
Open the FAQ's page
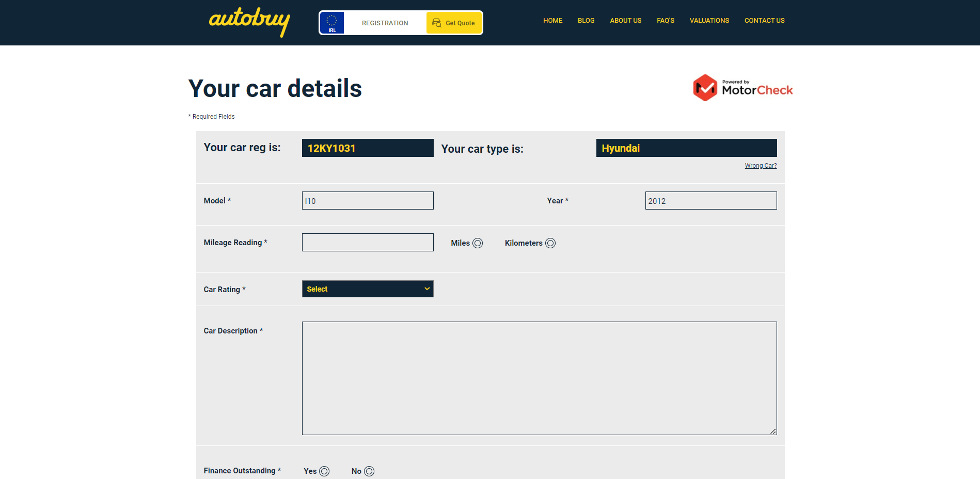coord(666,21)
